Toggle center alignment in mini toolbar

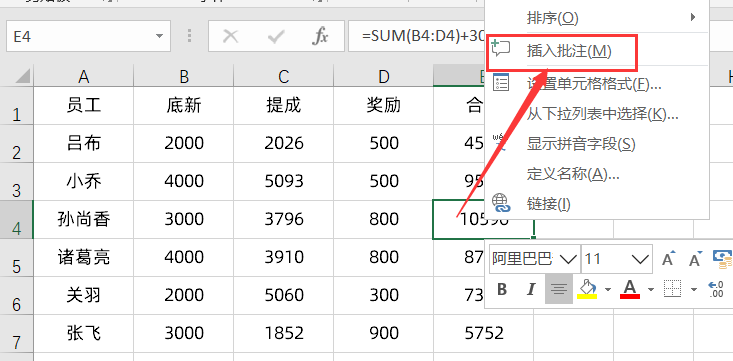click(559, 289)
